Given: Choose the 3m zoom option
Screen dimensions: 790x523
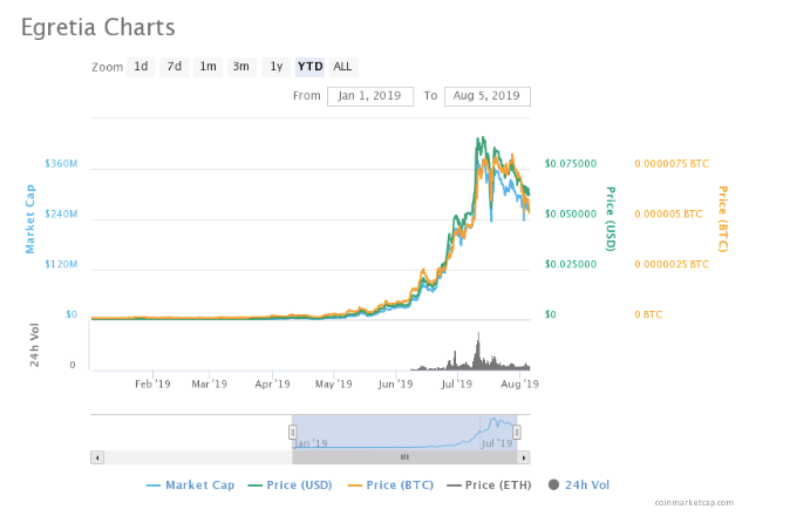Looking at the screenshot, I should pyautogui.click(x=241, y=67).
